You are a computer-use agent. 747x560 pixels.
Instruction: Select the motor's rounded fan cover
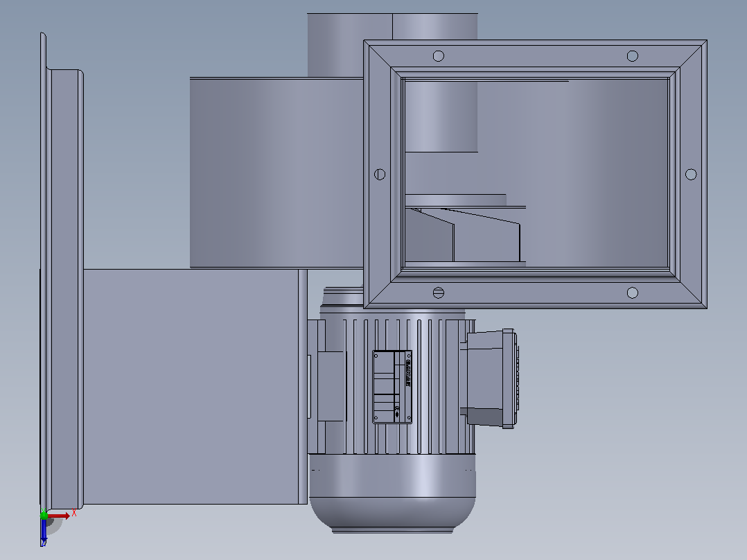point(392,493)
